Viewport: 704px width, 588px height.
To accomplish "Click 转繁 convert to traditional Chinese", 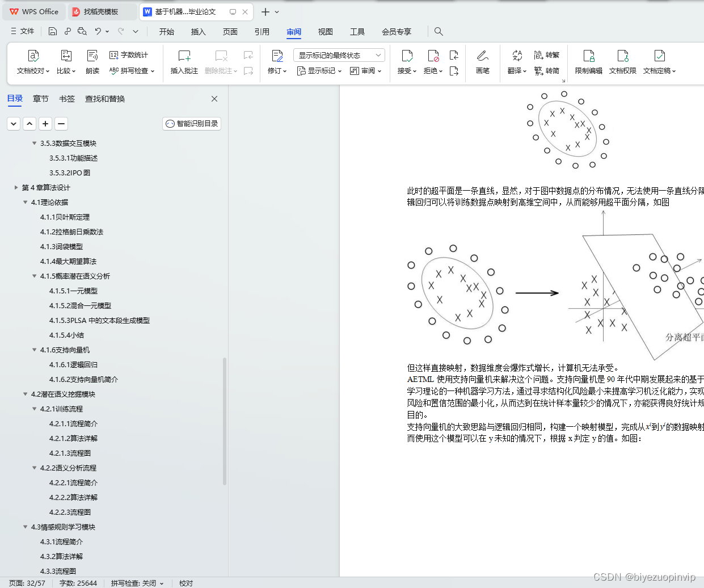I will 547,55.
